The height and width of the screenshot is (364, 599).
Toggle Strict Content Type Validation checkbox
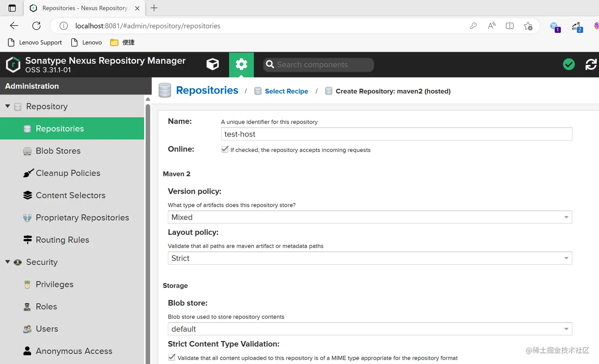(172, 357)
